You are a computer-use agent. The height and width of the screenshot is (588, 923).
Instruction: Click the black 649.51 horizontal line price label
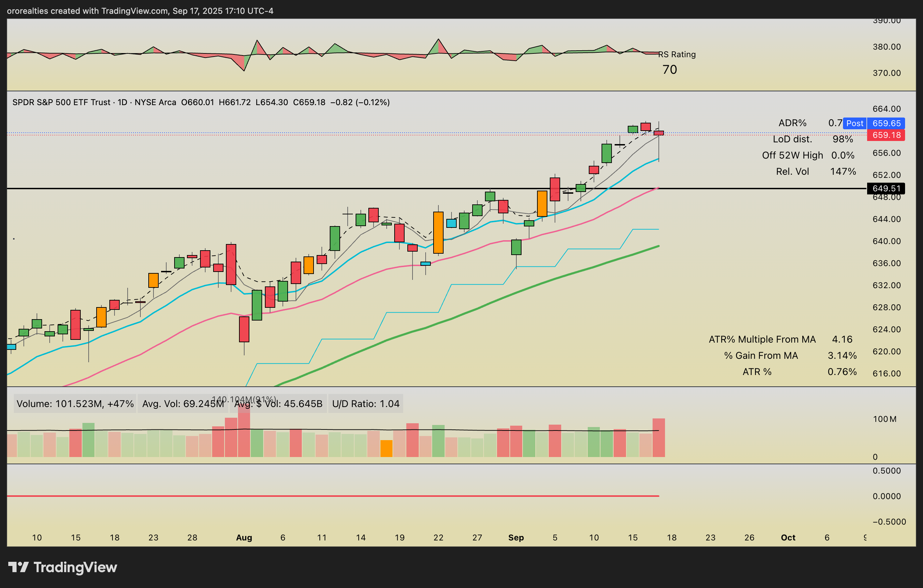coord(886,189)
